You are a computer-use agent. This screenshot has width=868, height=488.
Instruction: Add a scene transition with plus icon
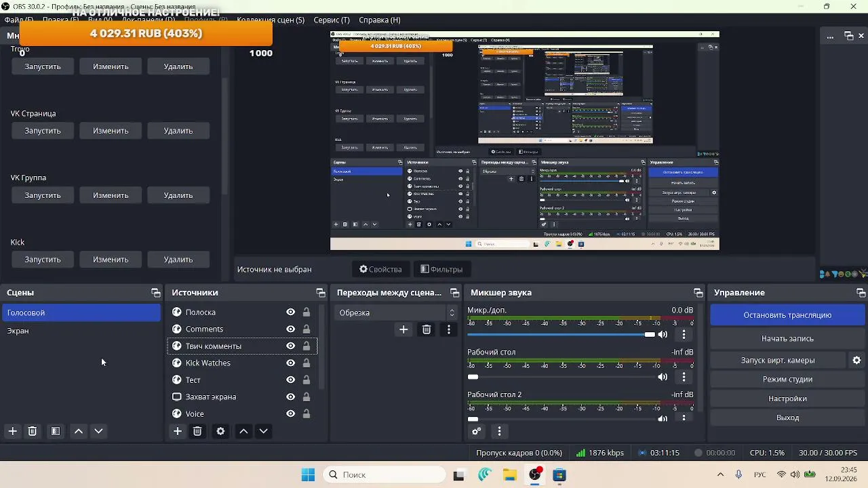tap(403, 329)
